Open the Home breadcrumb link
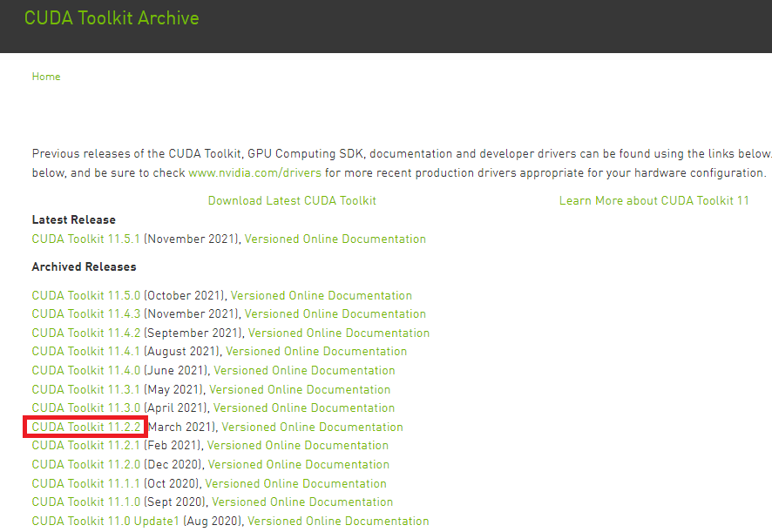This screenshot has height=532, width=772. (x=46, y=77)
